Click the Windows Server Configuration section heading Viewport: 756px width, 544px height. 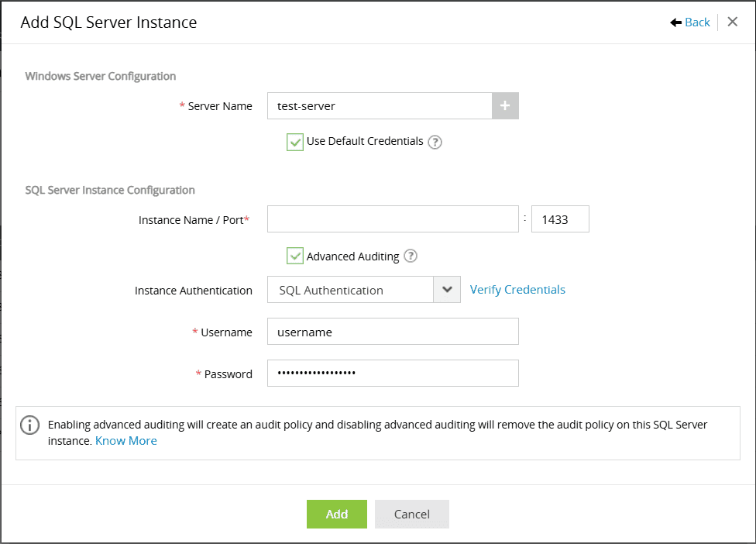(x=100, y=76)
